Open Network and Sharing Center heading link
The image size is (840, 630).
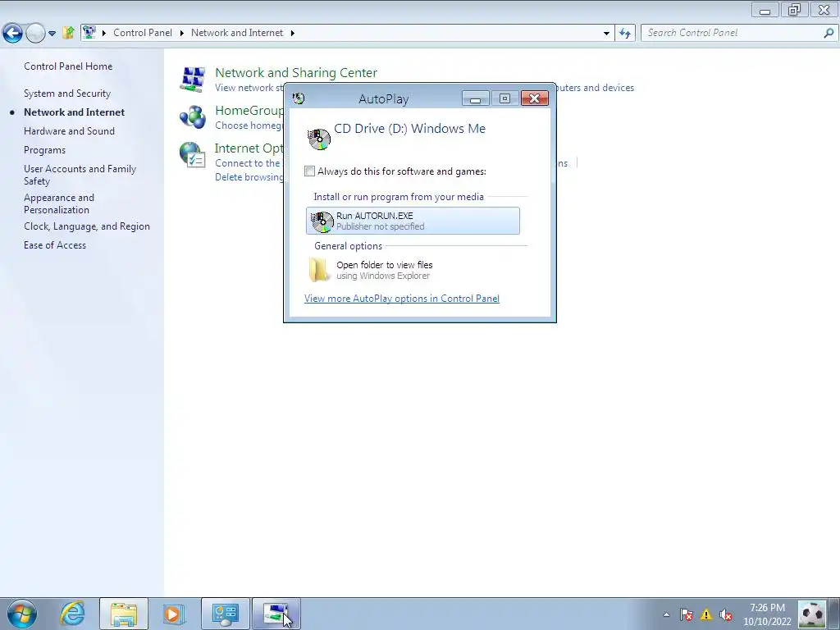point(295,73)
